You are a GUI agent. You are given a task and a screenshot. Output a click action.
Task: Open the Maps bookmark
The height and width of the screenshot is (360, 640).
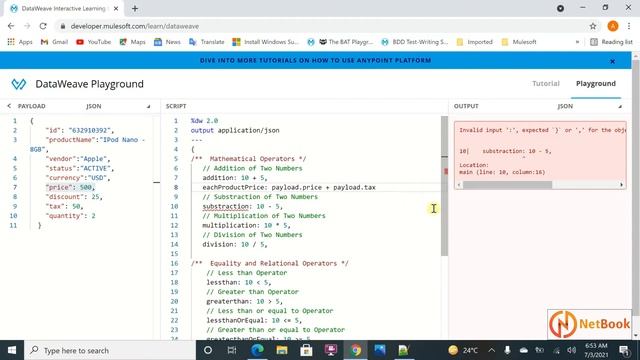pos(133,42)
